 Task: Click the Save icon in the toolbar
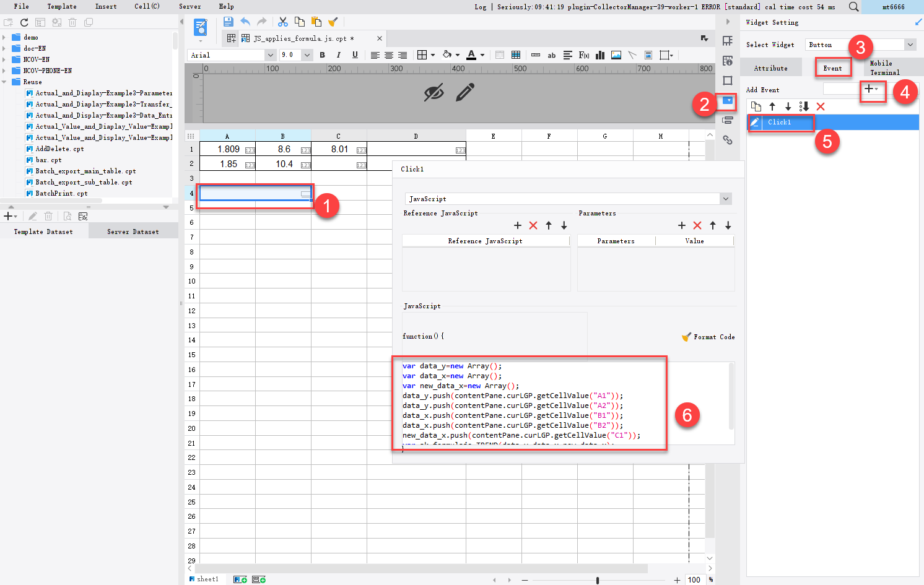click(x=229, y=21)
